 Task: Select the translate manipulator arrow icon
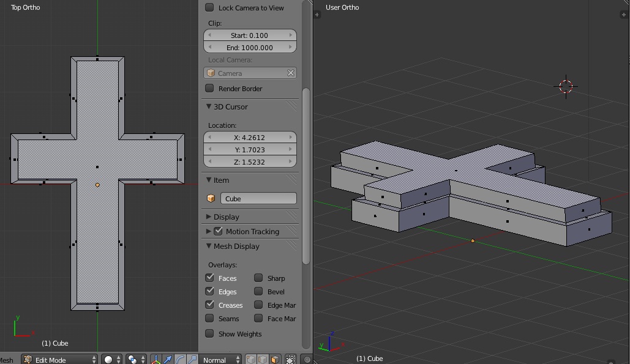[168, 360]
